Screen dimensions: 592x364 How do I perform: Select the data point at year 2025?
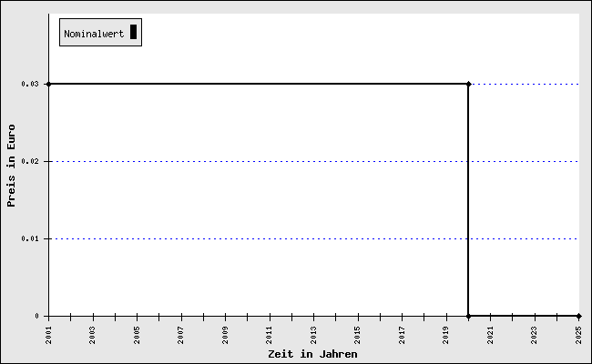[x=578, y=316]
